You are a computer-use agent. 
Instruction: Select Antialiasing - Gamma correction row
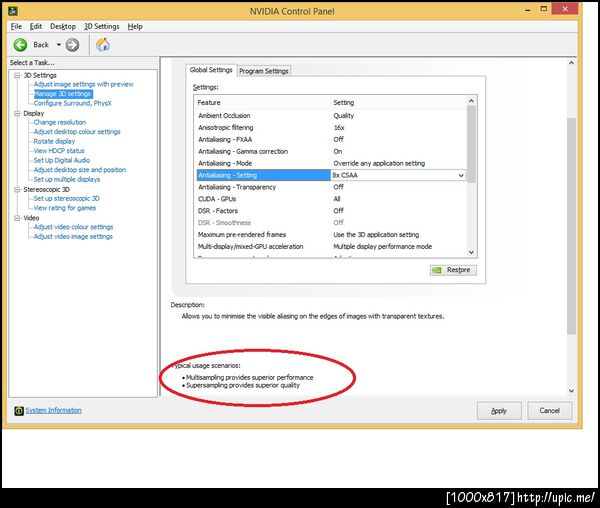[x=331, y=151]
